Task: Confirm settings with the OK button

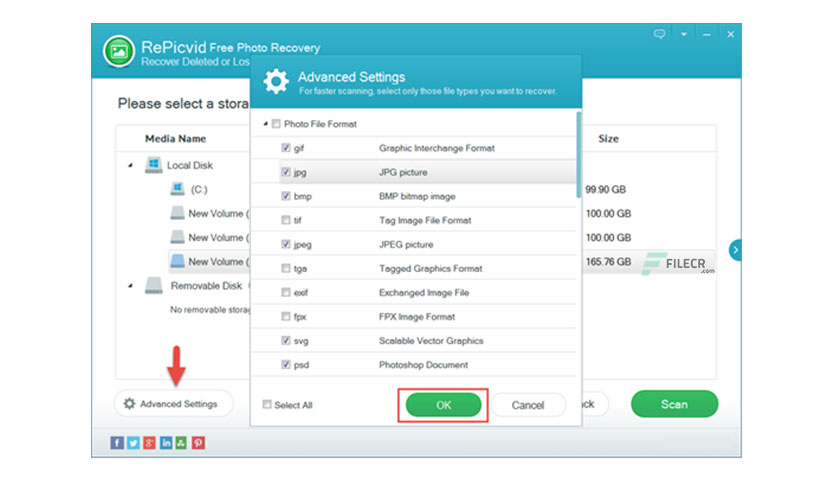Action: pyautogui.click(x=443, y=405)
